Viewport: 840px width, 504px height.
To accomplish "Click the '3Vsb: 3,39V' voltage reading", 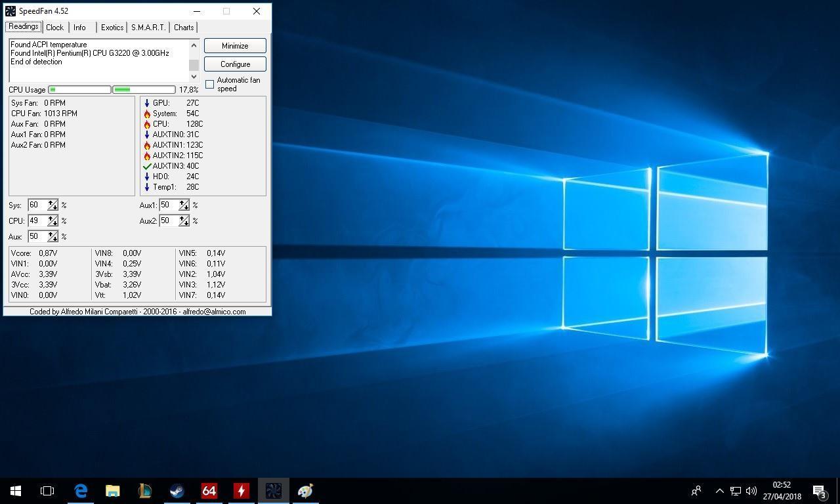I will click(x=118, y=274).
